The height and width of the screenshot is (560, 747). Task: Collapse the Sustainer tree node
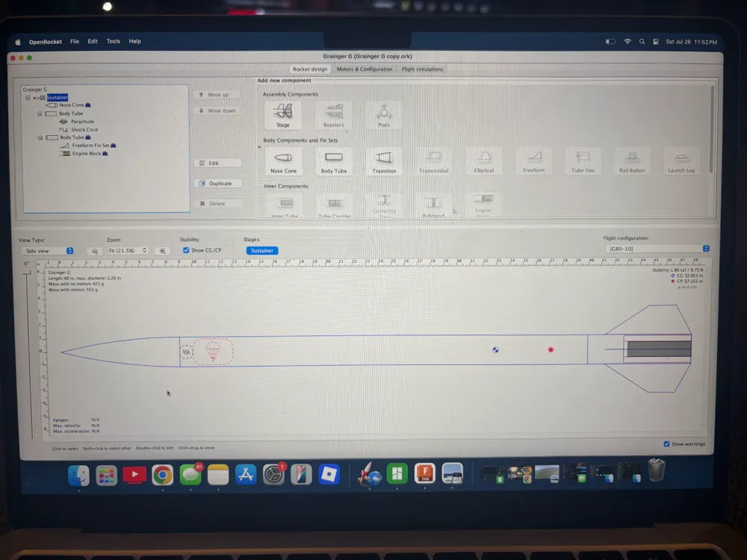click(28, 98)
